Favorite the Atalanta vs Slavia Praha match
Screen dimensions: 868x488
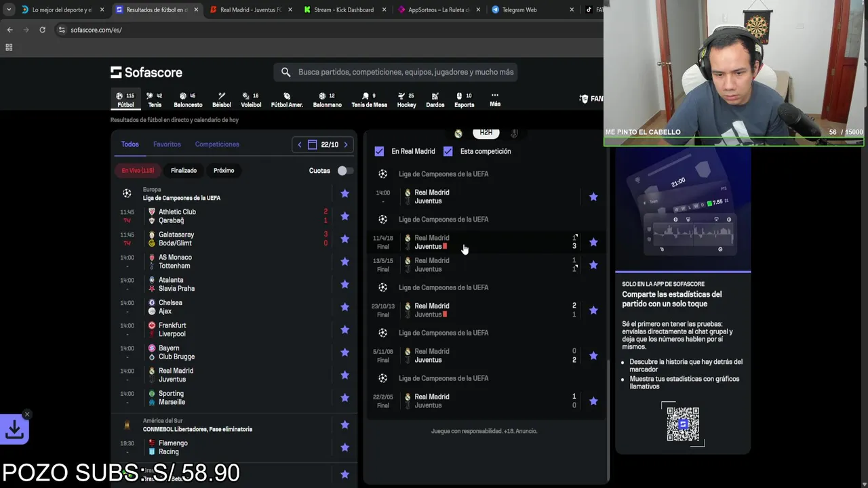[x=344, y=284]
